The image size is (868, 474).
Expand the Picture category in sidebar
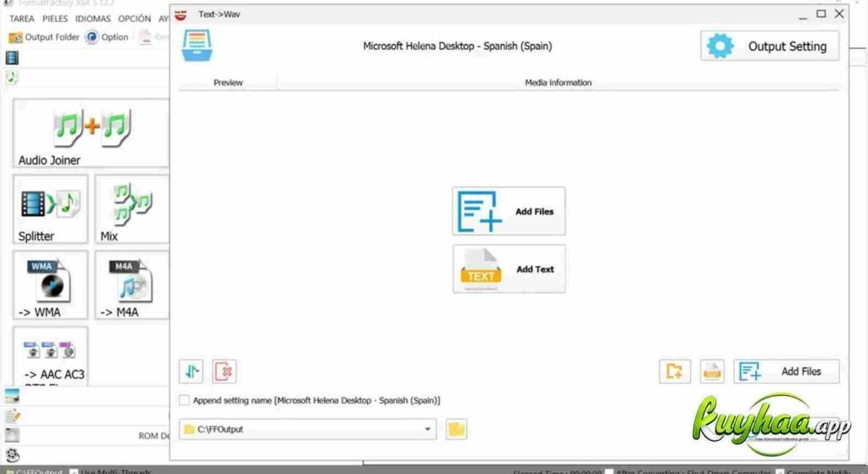[x=12, y=396]
